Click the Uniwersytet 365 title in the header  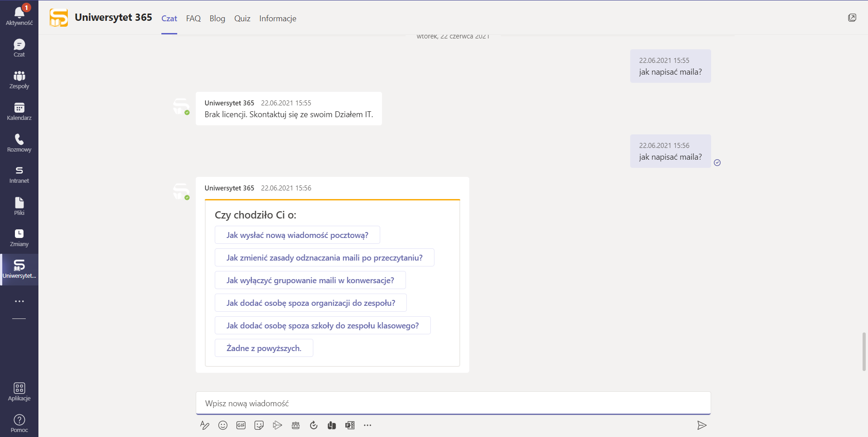tap(113, 17)
